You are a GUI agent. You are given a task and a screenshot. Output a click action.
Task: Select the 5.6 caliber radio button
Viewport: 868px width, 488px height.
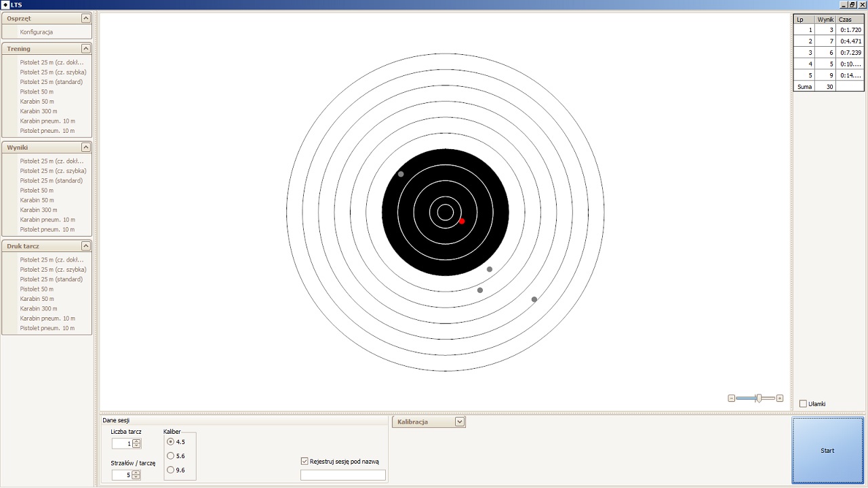[171, 456]
